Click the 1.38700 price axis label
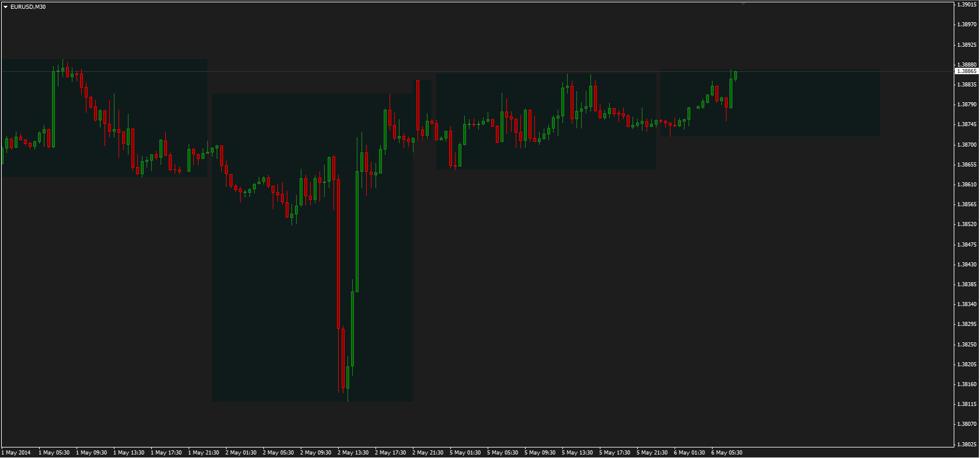The image size is (980, 458). (x=966, y=144)
